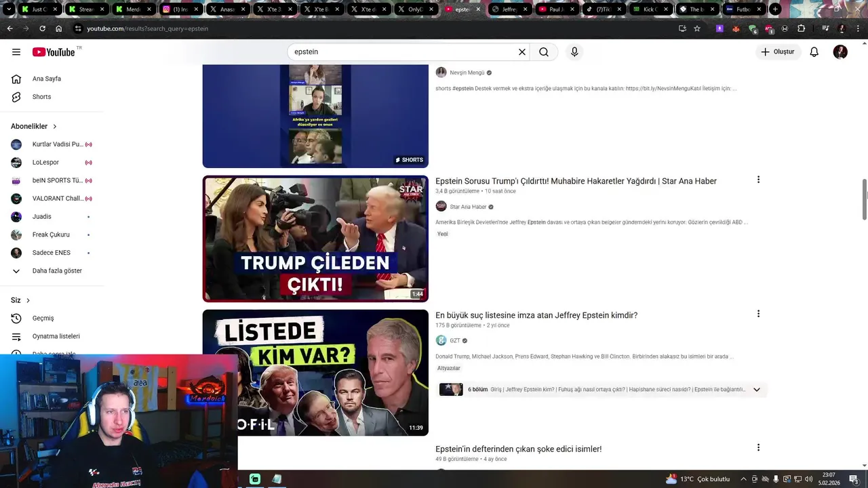Open a new browser tab
This screenshot has width=868, height=488.
click(775, 9)
